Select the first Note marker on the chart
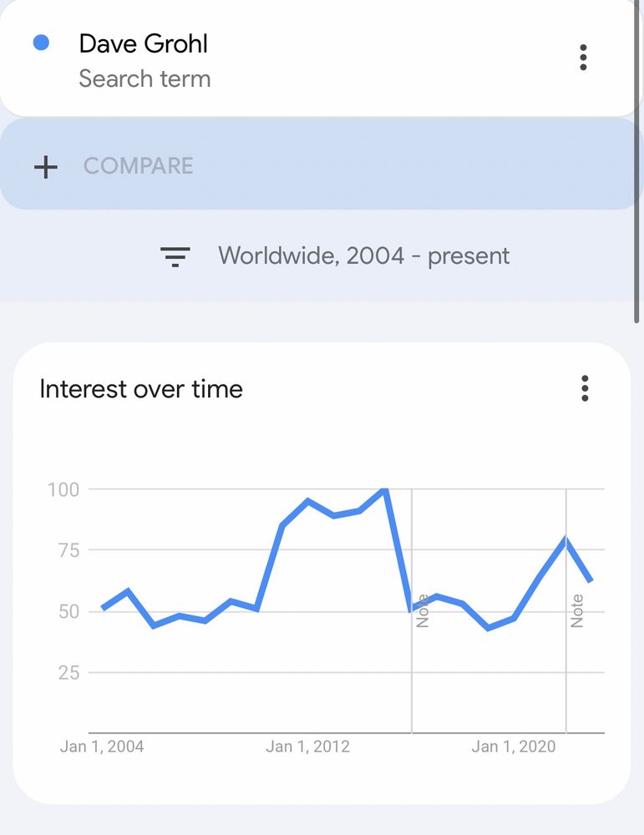644x835 pixels. [423, 611]
